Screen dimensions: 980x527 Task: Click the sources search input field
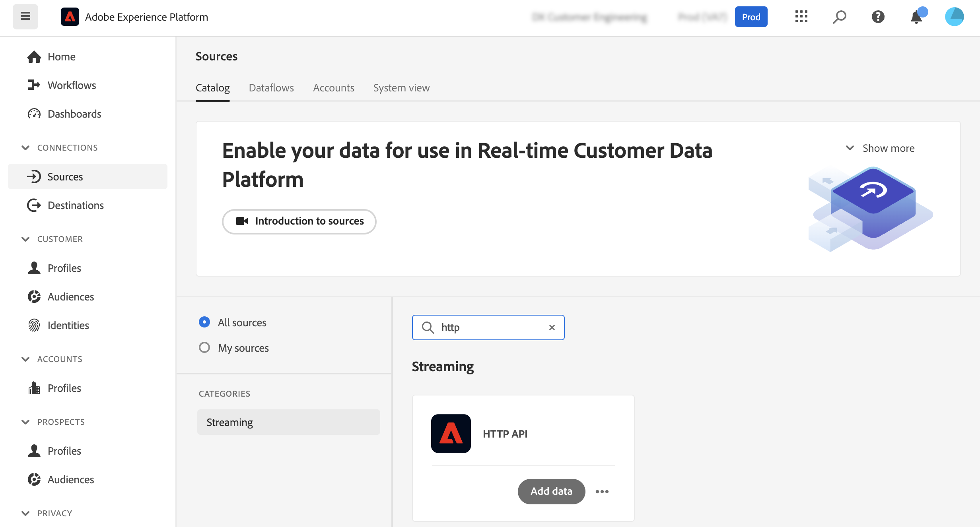pos(492,327)
